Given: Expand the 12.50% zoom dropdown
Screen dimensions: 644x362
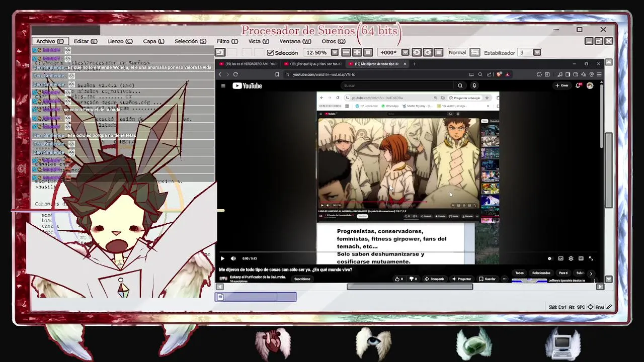Looking at the screenshot, I should coord(335,52).
